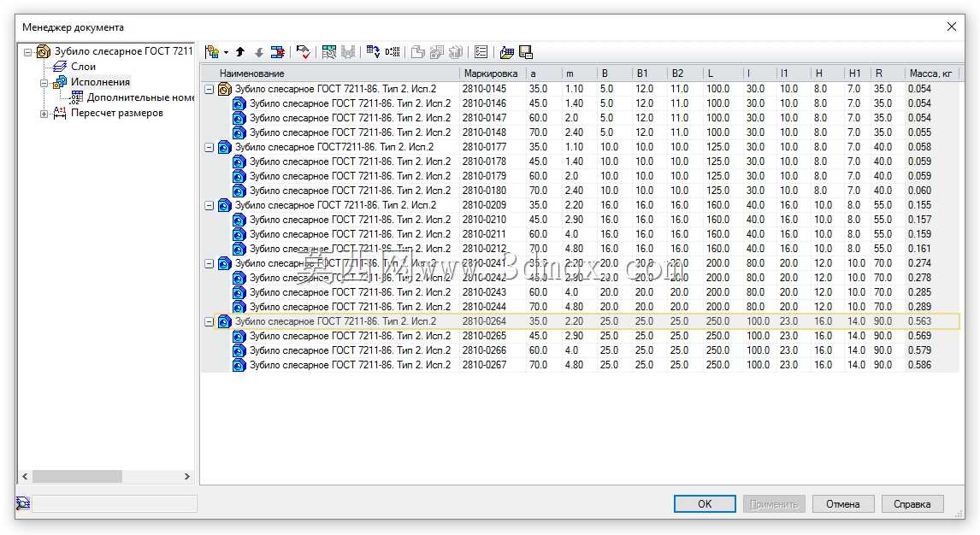Click the Дополнительные номера tree icon
The width and height of the screenshot is (980, 535).
(76, 97)
